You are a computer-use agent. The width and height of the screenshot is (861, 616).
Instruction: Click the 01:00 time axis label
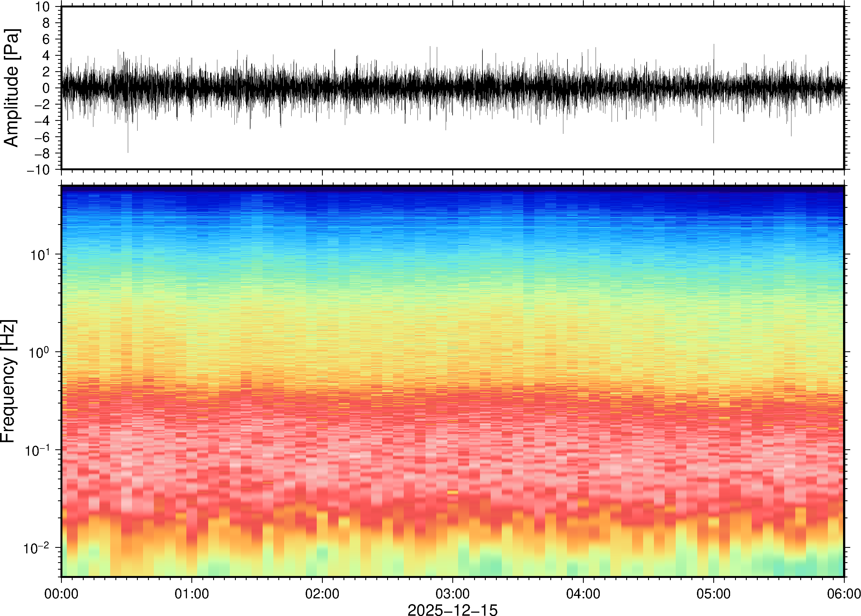coord(192,594)
